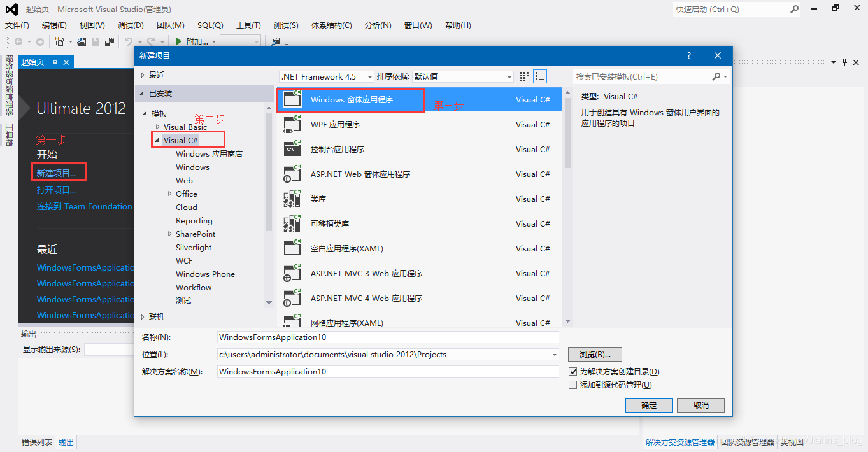The image size is (868, 452).
Task: Click the Open File toolbar icon
Action: coord(82,41)
